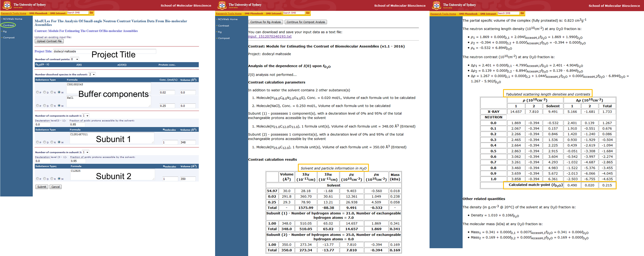Image resolution: width=644 pixels, height=256 pixels.
Task: Expand Number of components in subunit 2 dropdown
Action: pos(86,152)
